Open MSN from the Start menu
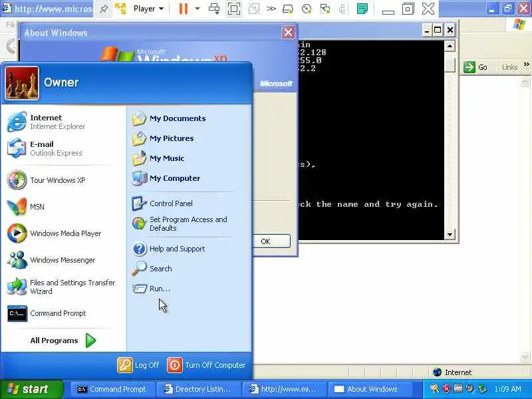This screenshot has width=532, height=399. pyautogui.click(x=26, y=207)
